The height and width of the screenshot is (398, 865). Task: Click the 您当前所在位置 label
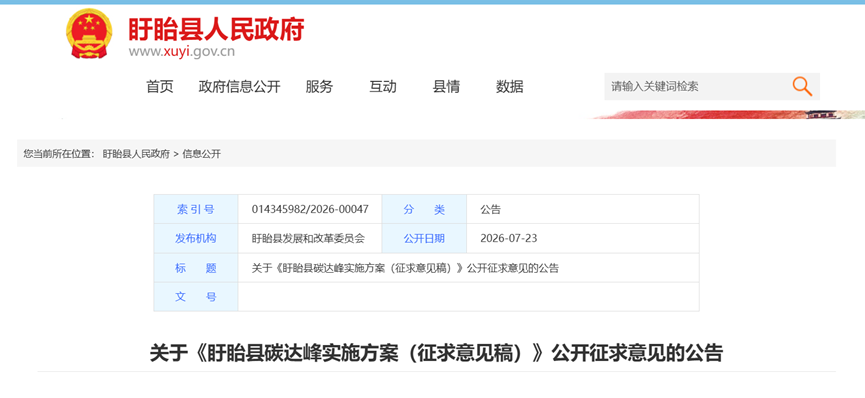59,154
